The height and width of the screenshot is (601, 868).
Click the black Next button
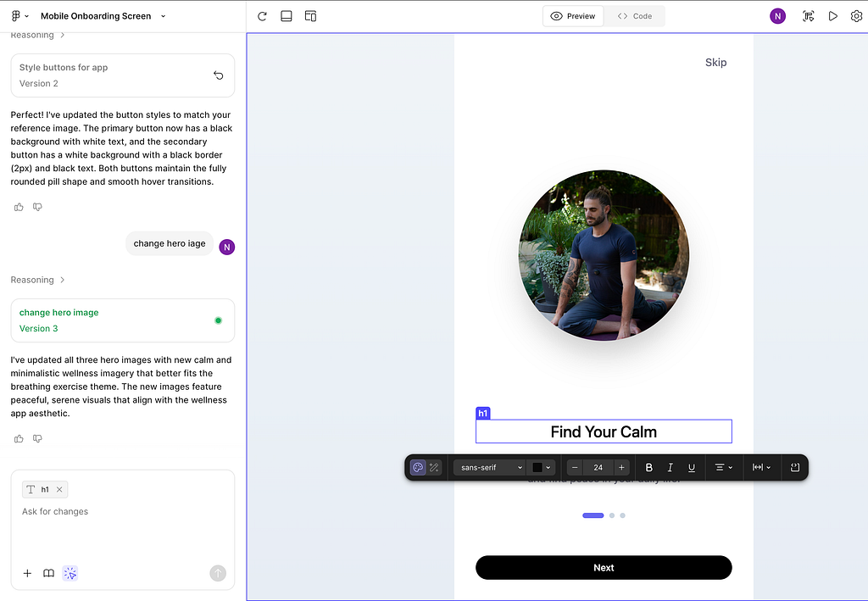pos(604,568)
